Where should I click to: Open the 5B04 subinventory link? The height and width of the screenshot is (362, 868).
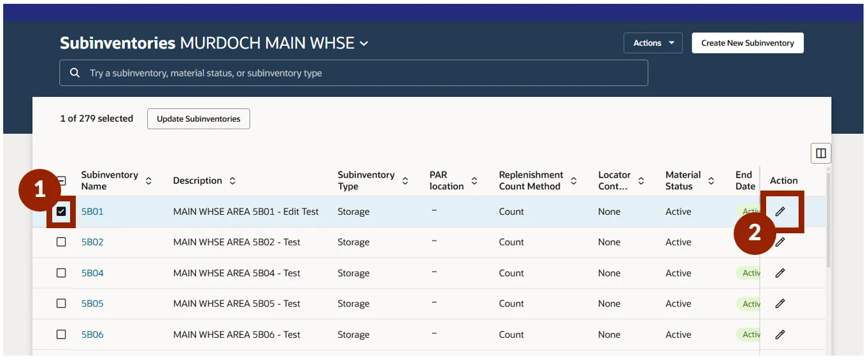[92, 273]
